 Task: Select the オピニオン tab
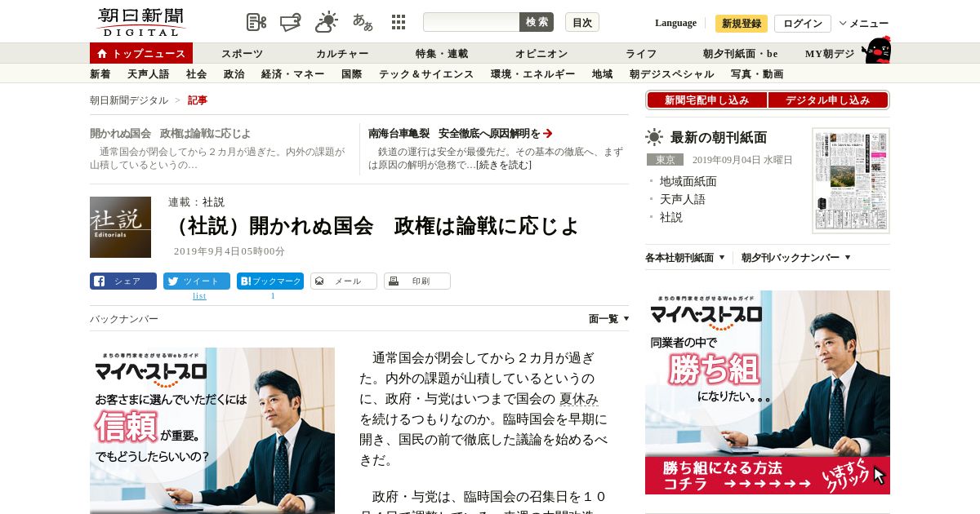[x=541, y=54]
